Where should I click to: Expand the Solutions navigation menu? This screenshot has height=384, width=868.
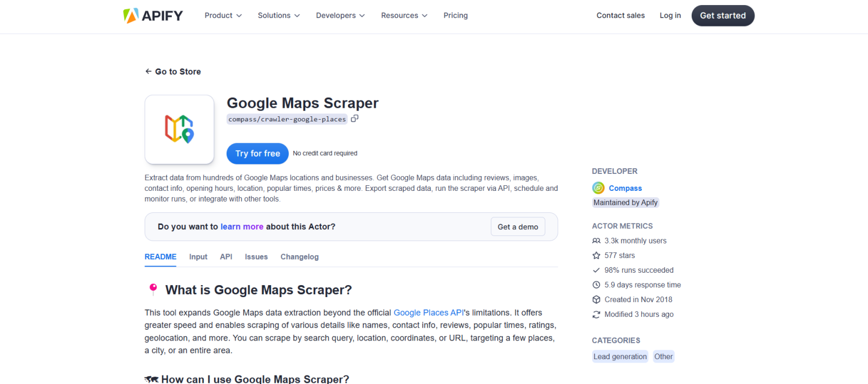pos(279,15)
